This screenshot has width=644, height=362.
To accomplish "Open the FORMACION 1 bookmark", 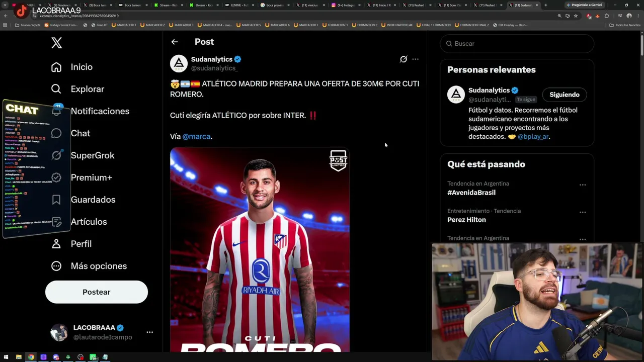I will [335, 25].
